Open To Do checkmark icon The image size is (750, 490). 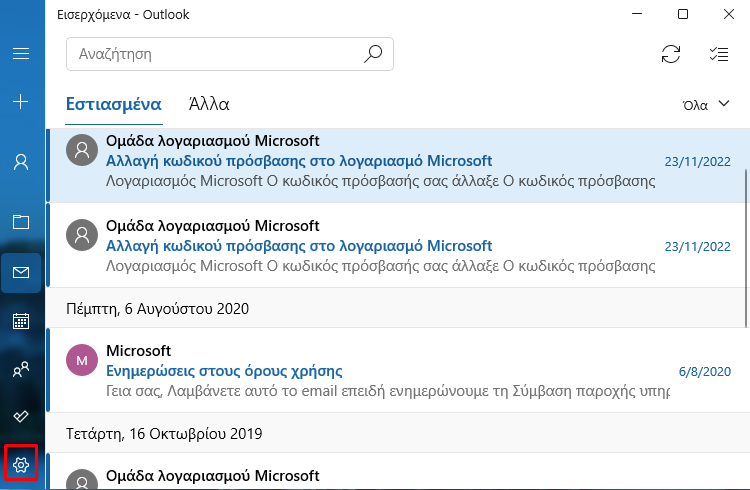(x=21, y=416)
